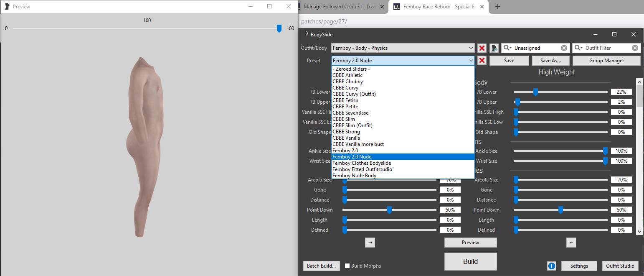644x276 pixels.
Task: Click the BodySlide title bar icon
Action: coord(306,34)
